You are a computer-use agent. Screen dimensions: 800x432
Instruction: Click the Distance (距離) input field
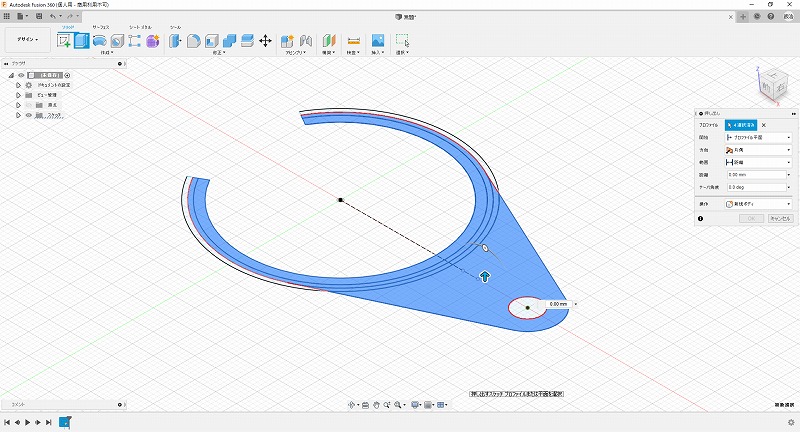pyautogui.click(x=757, y=174)
